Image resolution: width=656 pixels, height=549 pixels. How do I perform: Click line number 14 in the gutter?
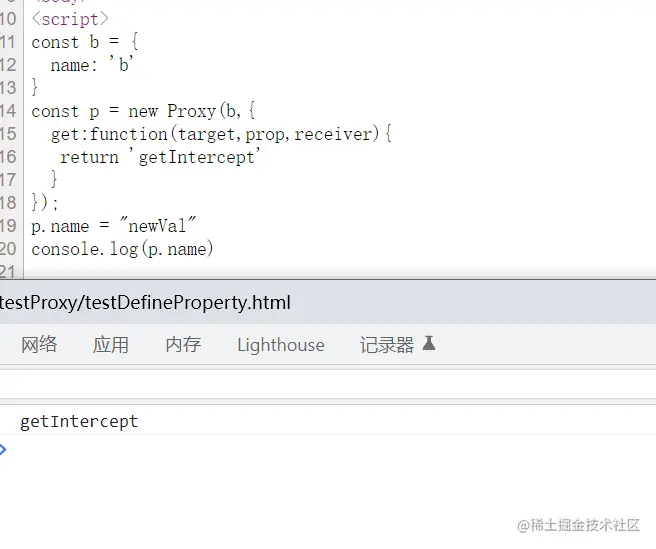point(8,111)
